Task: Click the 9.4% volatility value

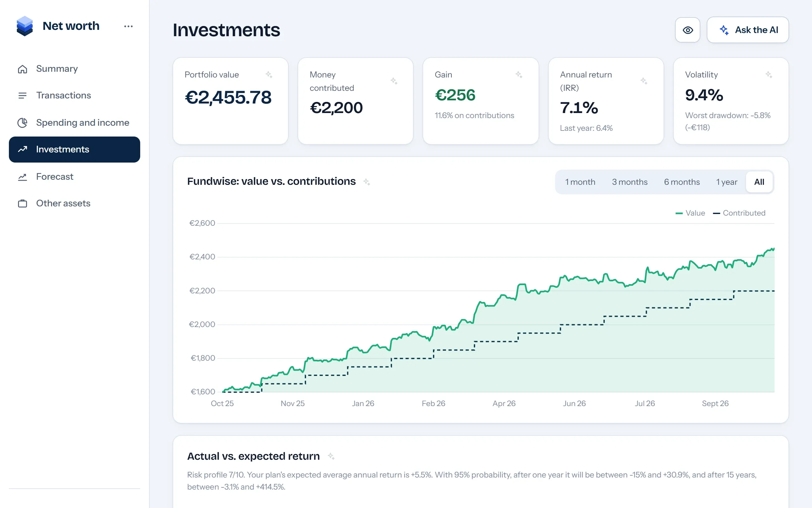Action: [704, 95]
